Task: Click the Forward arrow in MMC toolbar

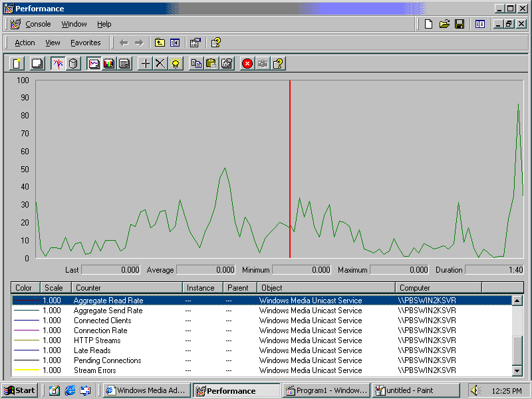Action: 139,43
